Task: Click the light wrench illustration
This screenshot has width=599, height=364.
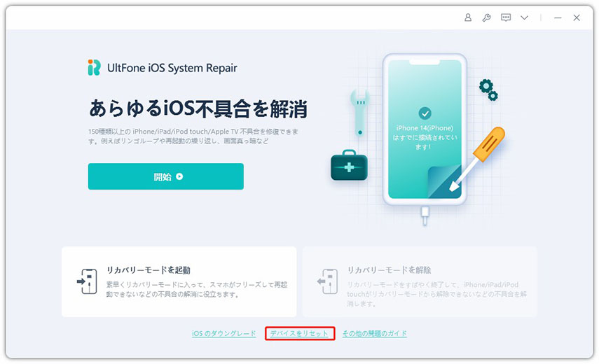Action: click(x=359, y=113)
